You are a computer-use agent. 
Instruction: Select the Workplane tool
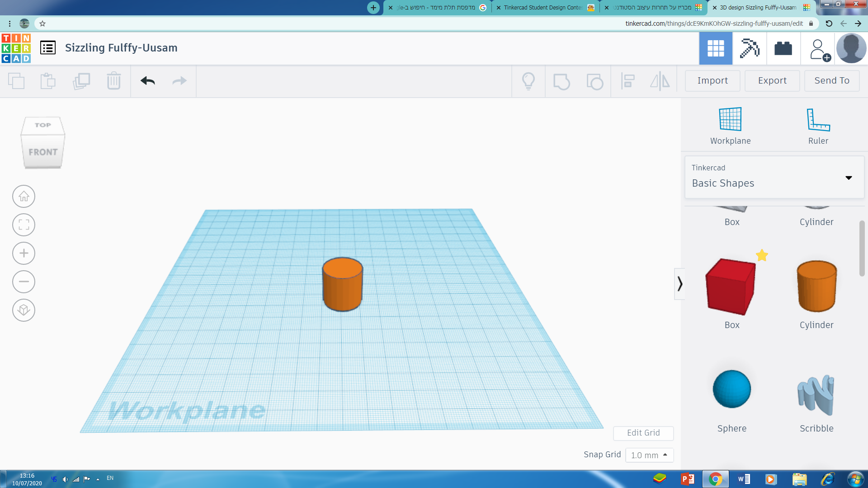[730, 126]
